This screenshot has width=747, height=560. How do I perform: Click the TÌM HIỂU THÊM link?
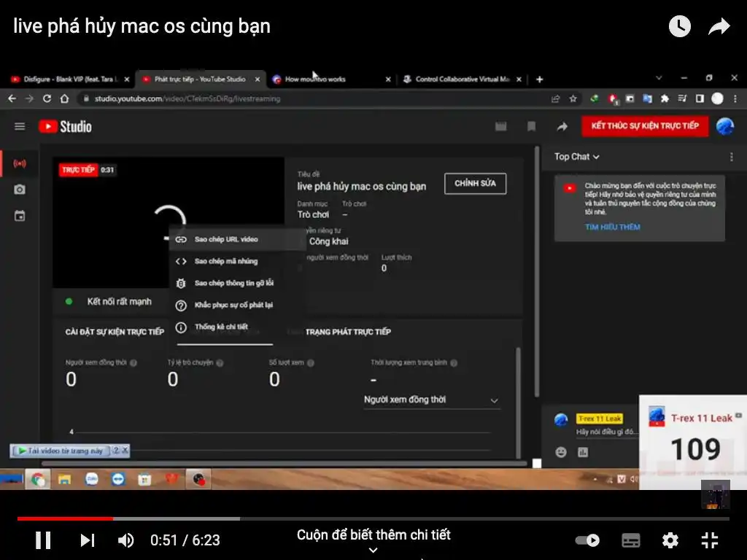[612, 227]
